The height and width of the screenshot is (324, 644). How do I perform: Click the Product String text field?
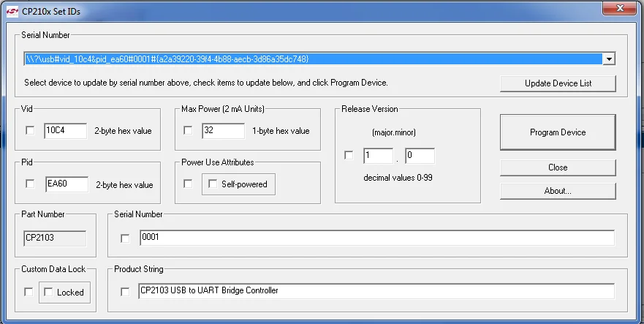[x=376, y=291]
